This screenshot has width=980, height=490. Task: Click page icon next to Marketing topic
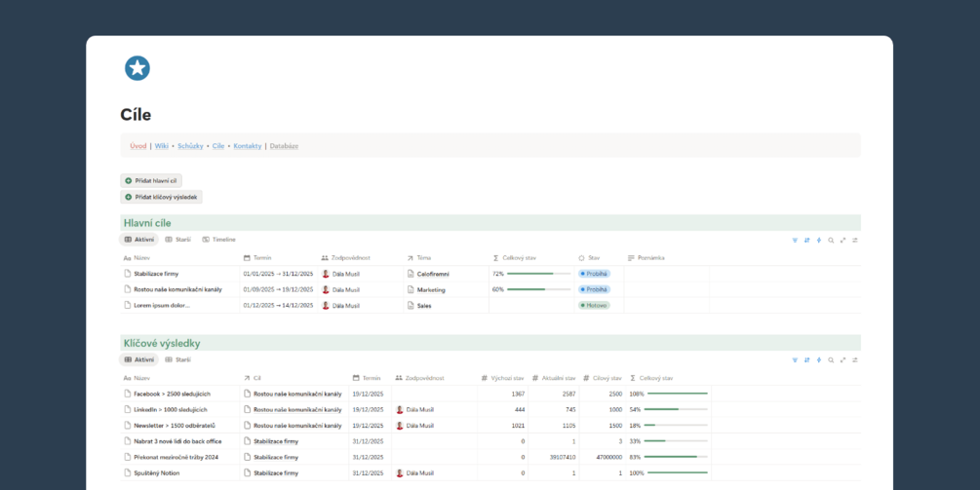tap(411, 289)
